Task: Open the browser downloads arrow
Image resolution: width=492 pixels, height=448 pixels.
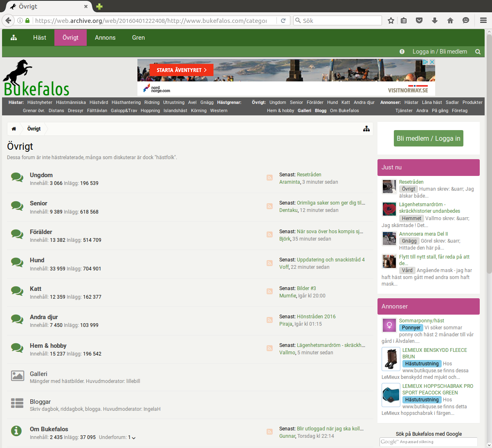Action: 435,20
